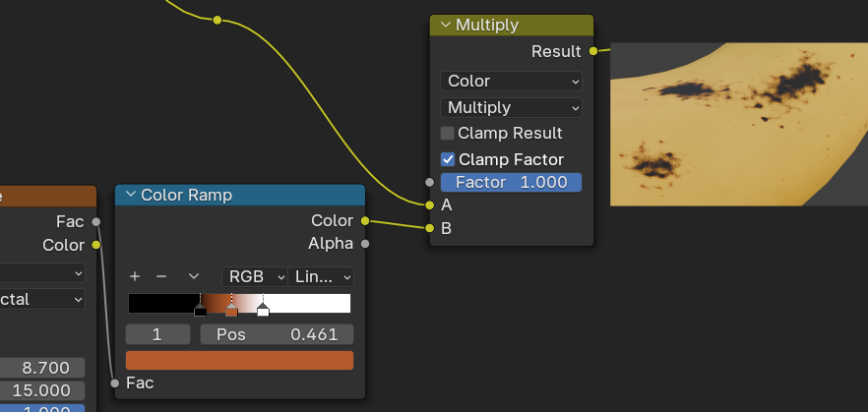Select the orange color stop marker
This screenshot has width=868, height=412.
point(231,311)
